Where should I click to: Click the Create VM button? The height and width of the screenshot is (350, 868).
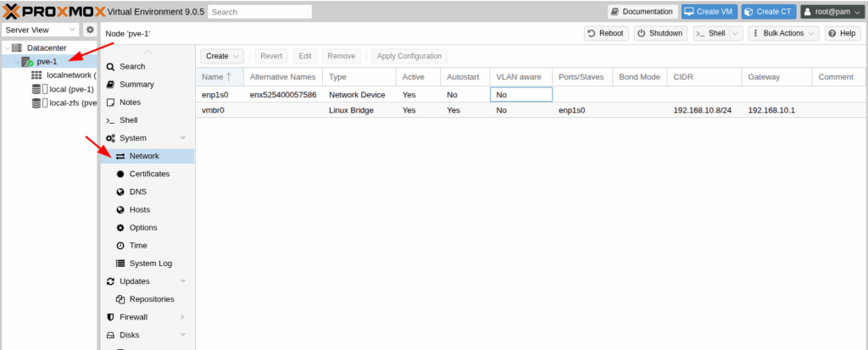709,12
